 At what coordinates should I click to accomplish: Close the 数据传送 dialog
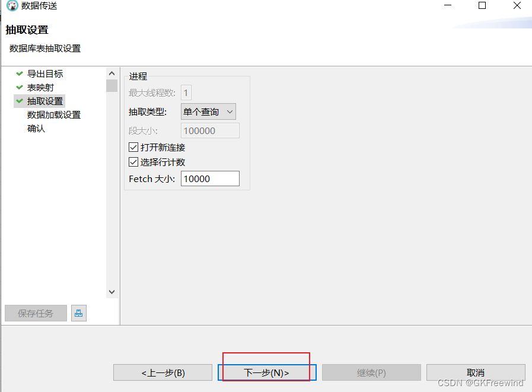click(517, 6)
